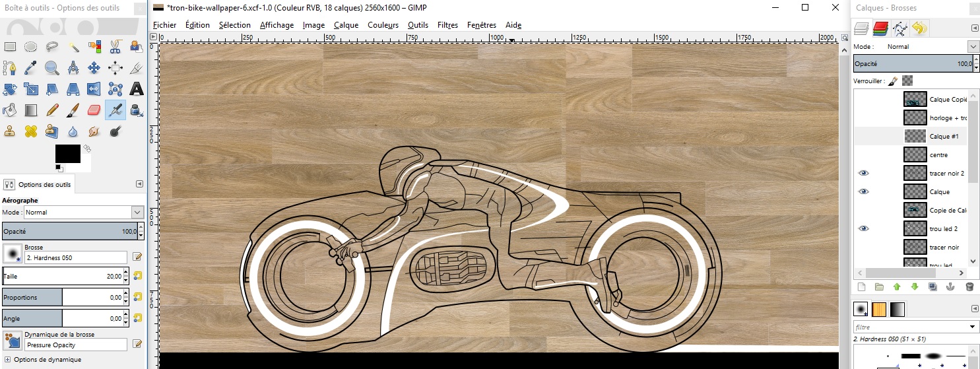This screenshot has width=980, height=369.
Task: Create a new layer group folder button
Action: click(879, 286)
